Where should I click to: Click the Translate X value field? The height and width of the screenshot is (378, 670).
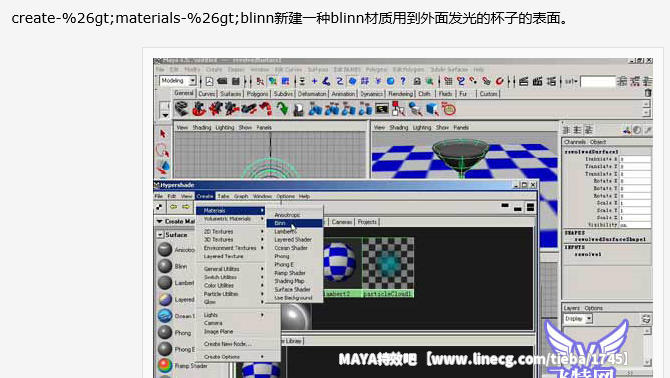(635, 159)
